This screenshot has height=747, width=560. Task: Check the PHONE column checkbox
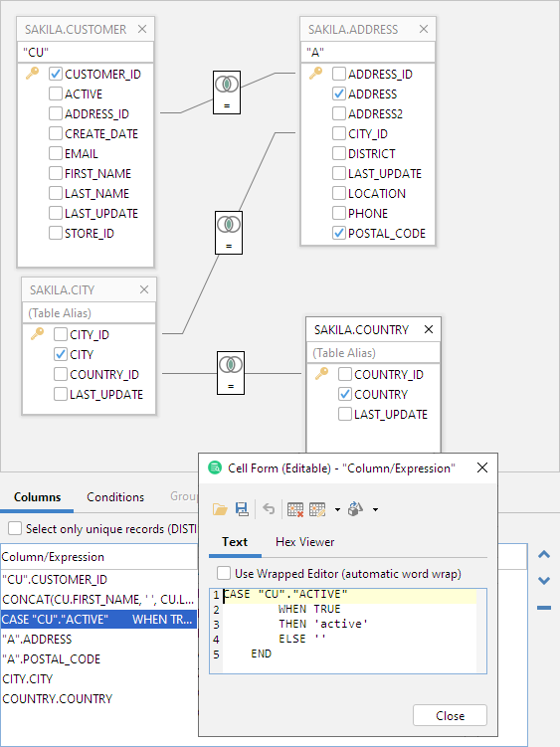339,213
